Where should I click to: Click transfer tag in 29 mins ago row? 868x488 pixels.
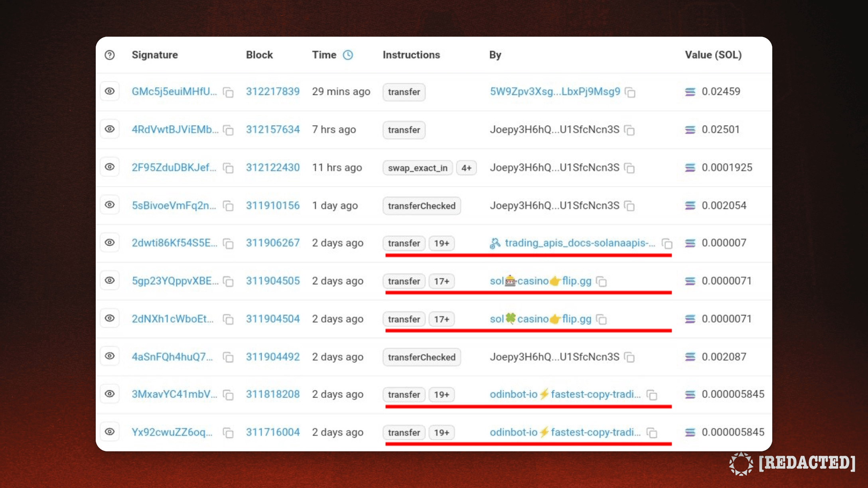point(404,92)
